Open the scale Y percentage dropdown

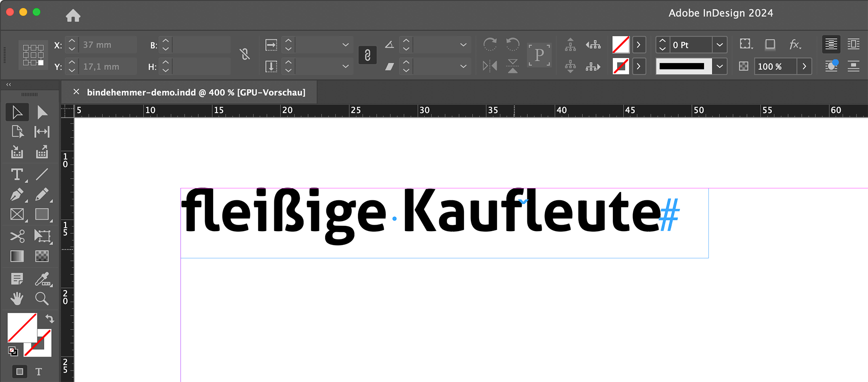coord(345,66)
